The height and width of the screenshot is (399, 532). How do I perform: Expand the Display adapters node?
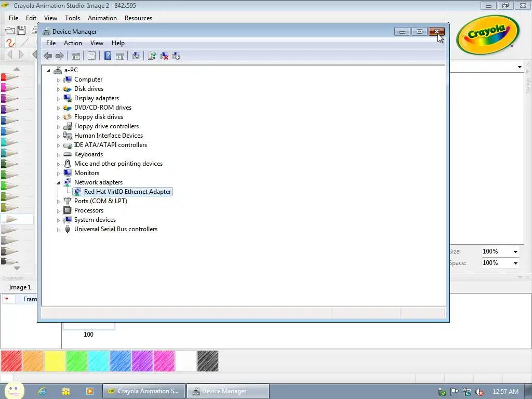pos(58,99)
